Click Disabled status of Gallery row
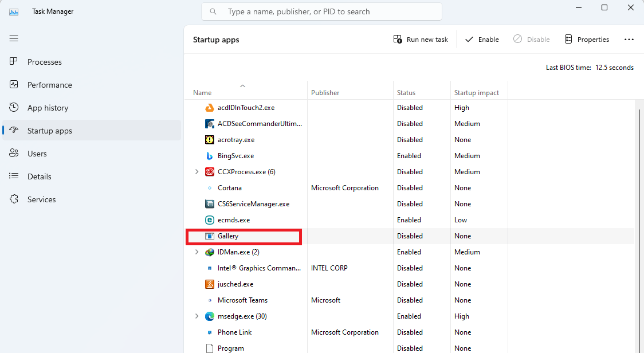 410,236
